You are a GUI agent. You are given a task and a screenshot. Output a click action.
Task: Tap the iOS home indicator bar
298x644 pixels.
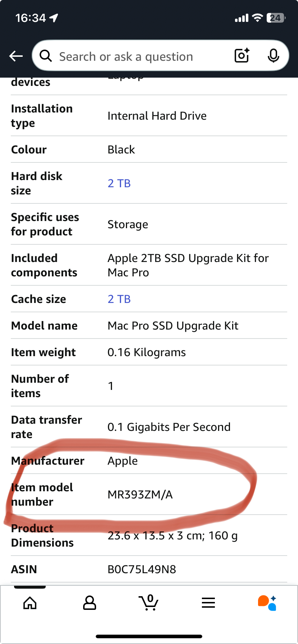(149, 636)
